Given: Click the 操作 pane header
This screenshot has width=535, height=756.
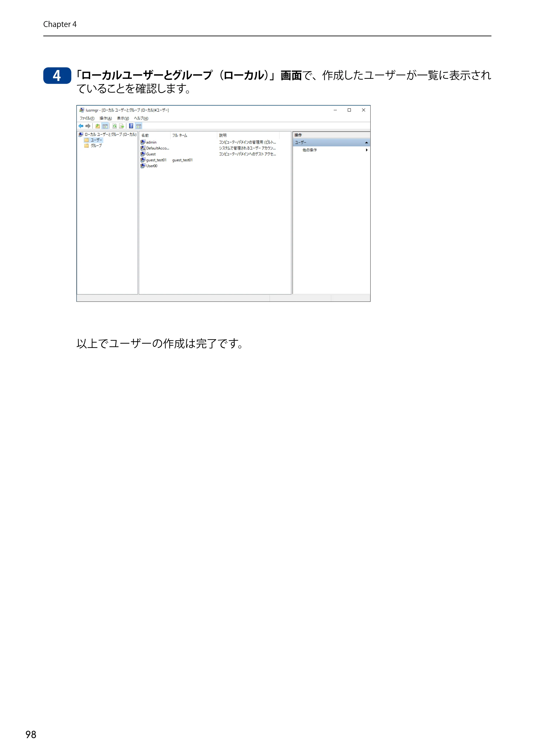Looking at the screenshot, I should point(331,135).
